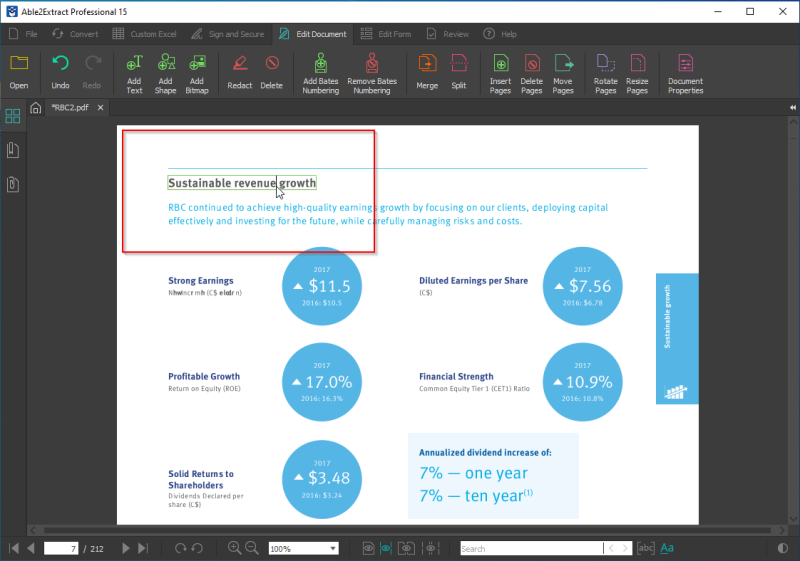
Task: Open the attachments panel in sidebar
Action: coord(13,184)
